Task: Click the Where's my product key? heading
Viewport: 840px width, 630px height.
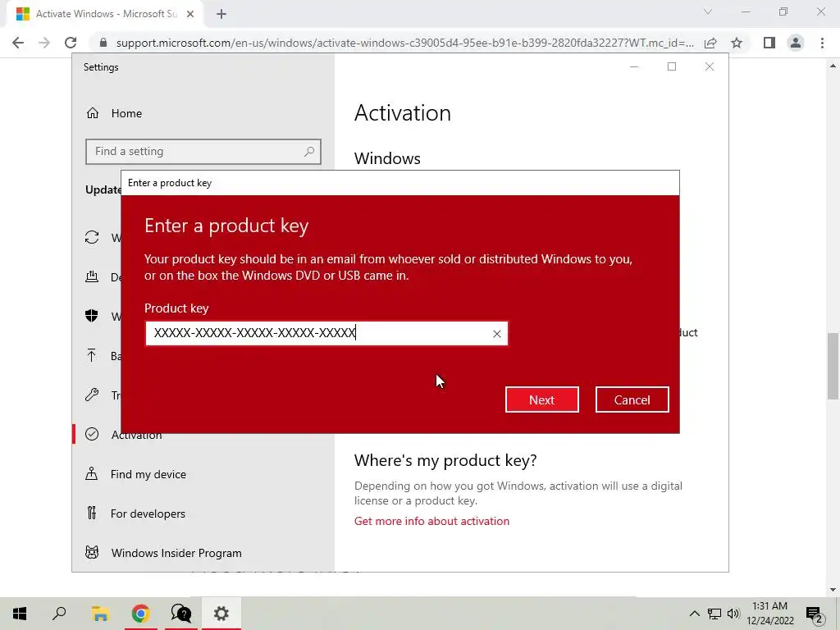Action: pyautogui.click(x=445, y=461)
